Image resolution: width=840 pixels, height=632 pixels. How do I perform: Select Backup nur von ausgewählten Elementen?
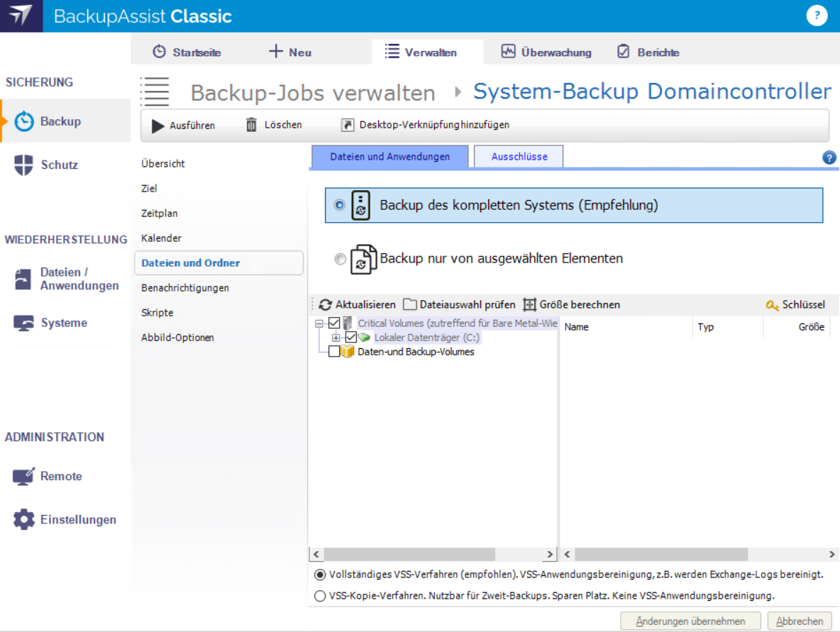tap(341, 260)
